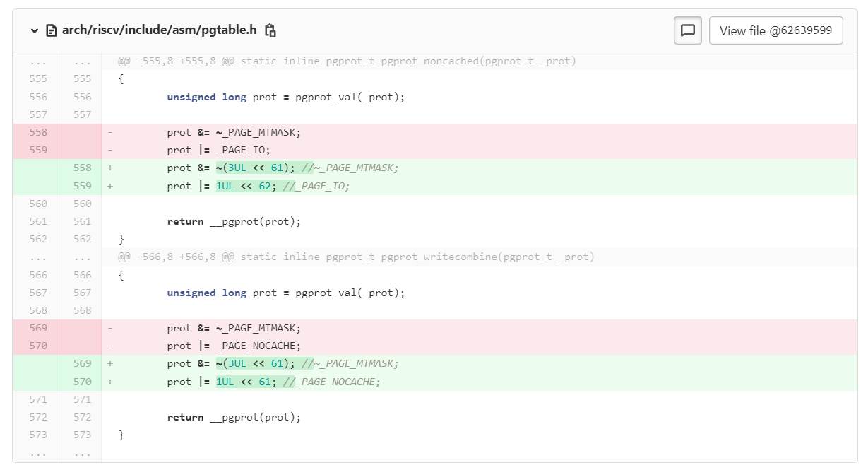The width and height of the screenshot is (868, 470).
Task: Expand hidden lines below line 573
Action: pyautogui.click(x=39, y=453)
